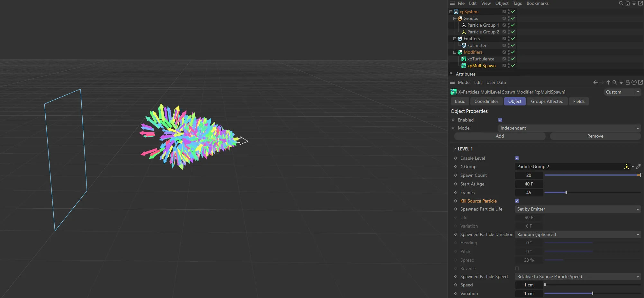Uncheck Kill Source Particle
Viewport: 644px width, 298px height.
(517, 201)
